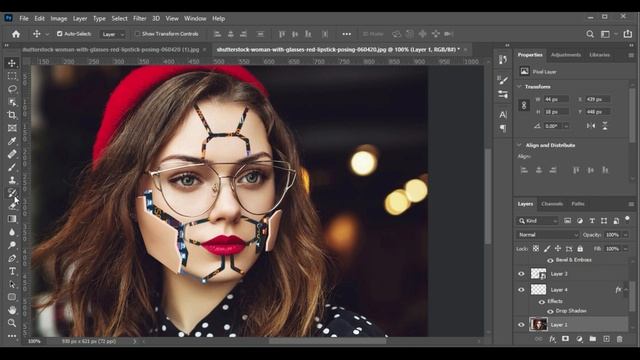Open the Fill slider dropdown arrow
The image size is (640, 360).
tap(625, 249)
